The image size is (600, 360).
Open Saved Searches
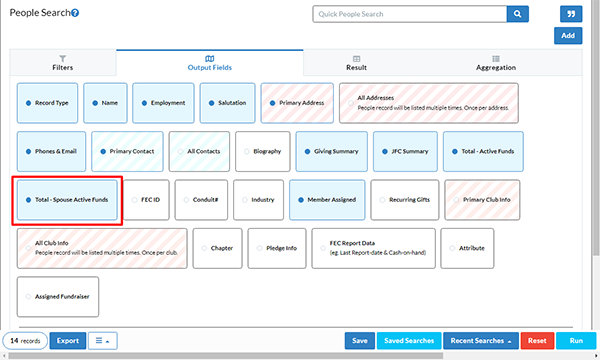coord(409,340)
